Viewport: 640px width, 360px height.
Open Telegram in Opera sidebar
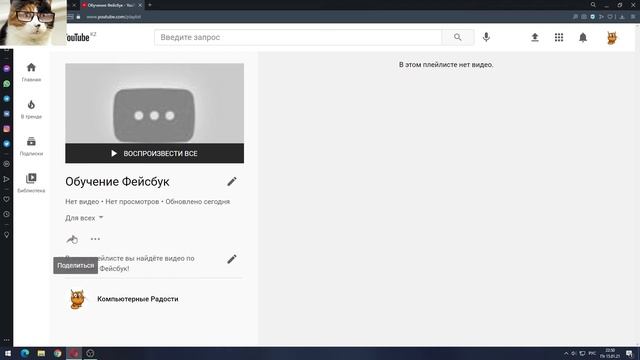tap(7, 99)
